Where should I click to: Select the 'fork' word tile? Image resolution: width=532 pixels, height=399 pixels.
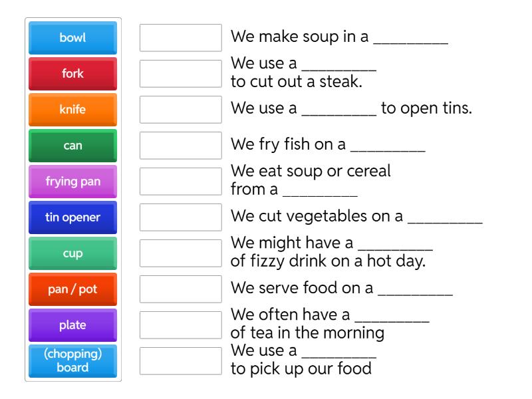click(71, 74)
